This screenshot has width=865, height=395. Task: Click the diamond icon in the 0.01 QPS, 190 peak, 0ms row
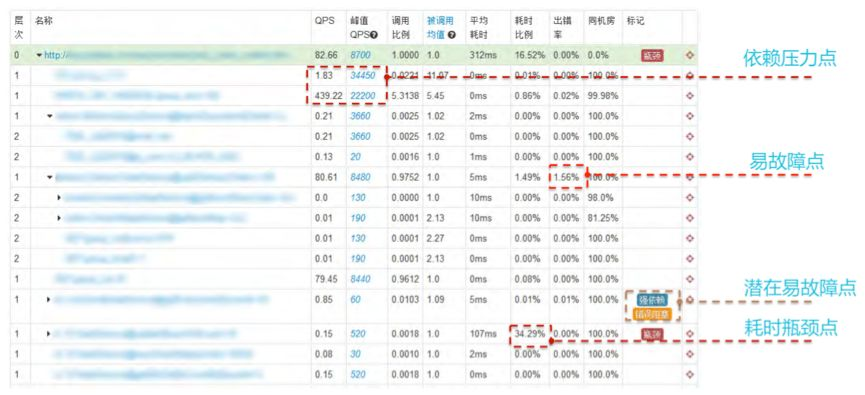coord(690,259)
